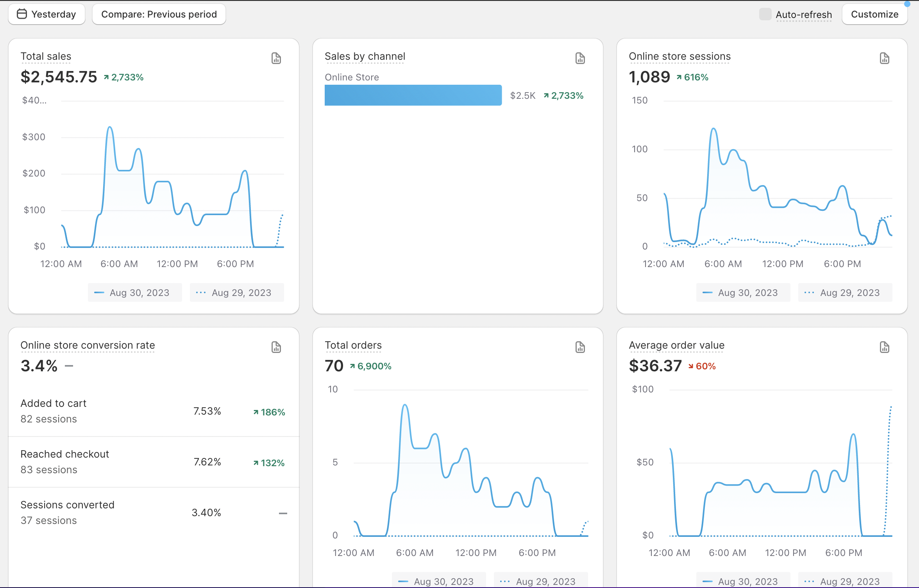Click the blue Online Store sales bar

[413, 95]
